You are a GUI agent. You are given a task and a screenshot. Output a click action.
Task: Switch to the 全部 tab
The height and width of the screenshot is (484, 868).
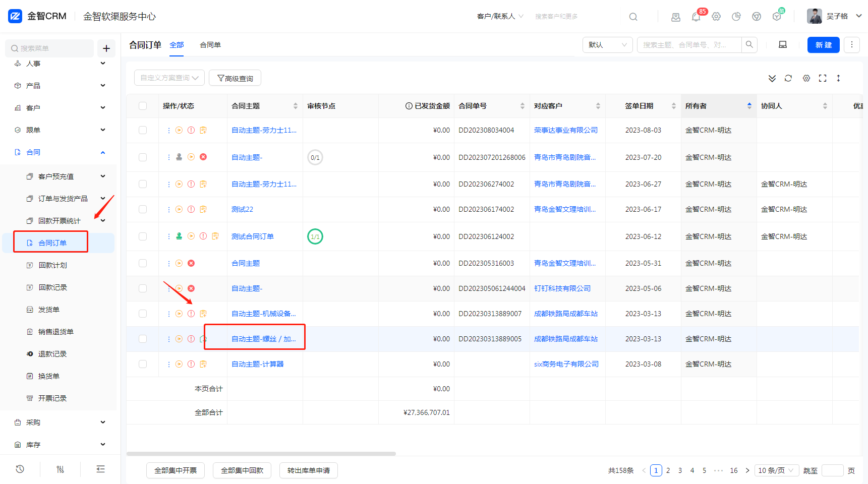177,45
